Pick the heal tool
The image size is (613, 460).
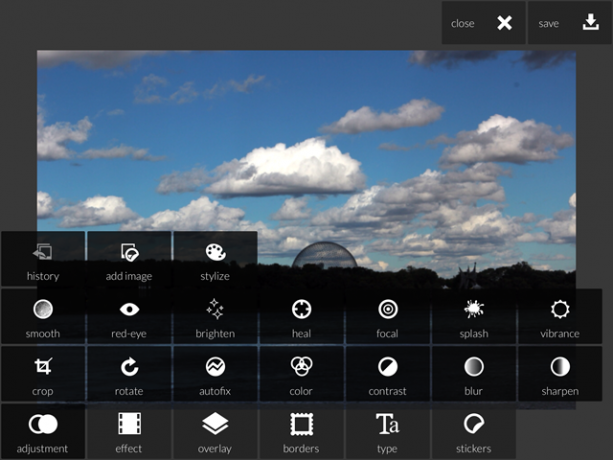pos(301,317)
